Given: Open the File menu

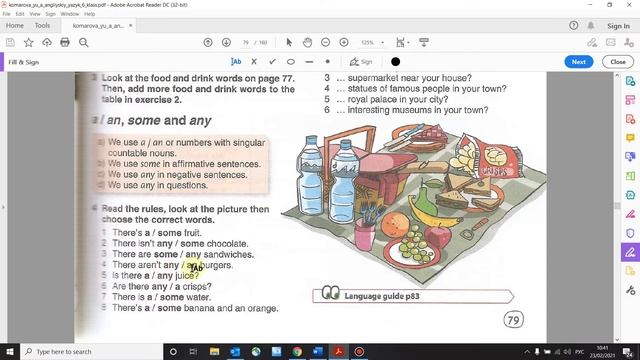Looking at the screenshot, I should click(x=6, y=14).
